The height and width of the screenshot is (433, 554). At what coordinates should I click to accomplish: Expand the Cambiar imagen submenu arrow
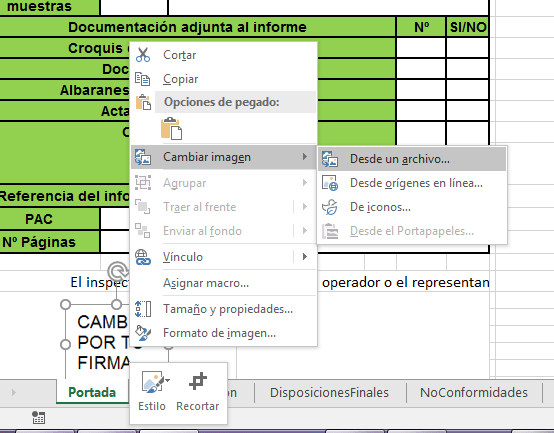click(305, 156)
